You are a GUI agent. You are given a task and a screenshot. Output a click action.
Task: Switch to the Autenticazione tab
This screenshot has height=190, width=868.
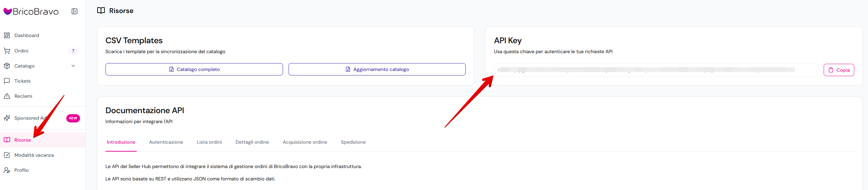tap(166, 142)
